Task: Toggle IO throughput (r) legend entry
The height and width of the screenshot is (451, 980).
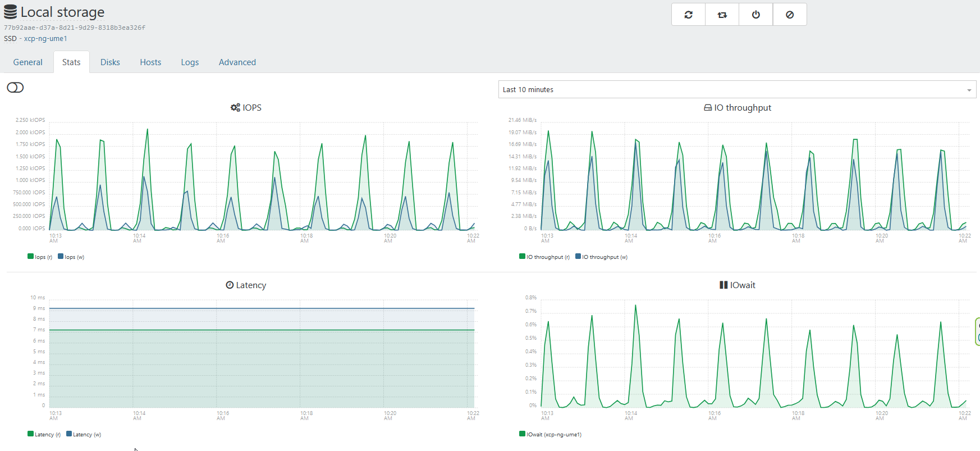Action: [x=544, y=257]
